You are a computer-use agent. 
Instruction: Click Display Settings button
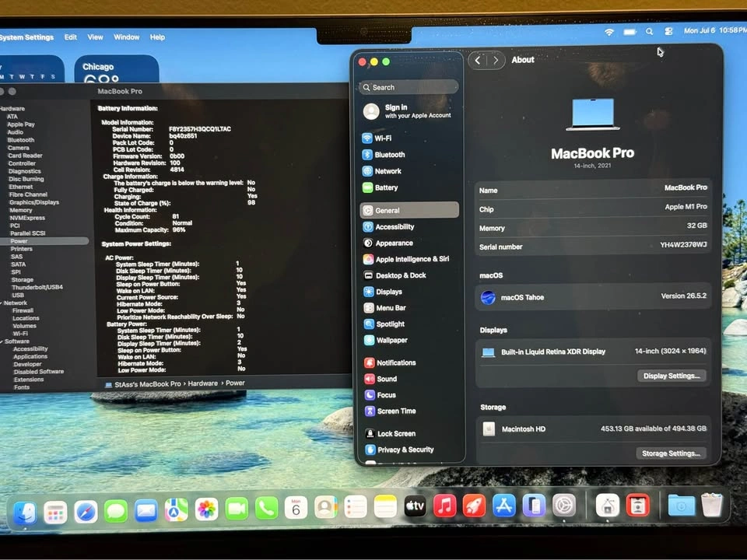click(x=672, y=376)
